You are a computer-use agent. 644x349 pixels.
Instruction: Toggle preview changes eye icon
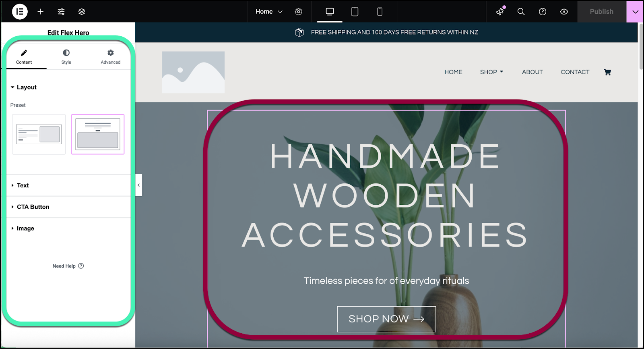pos(564,12)
